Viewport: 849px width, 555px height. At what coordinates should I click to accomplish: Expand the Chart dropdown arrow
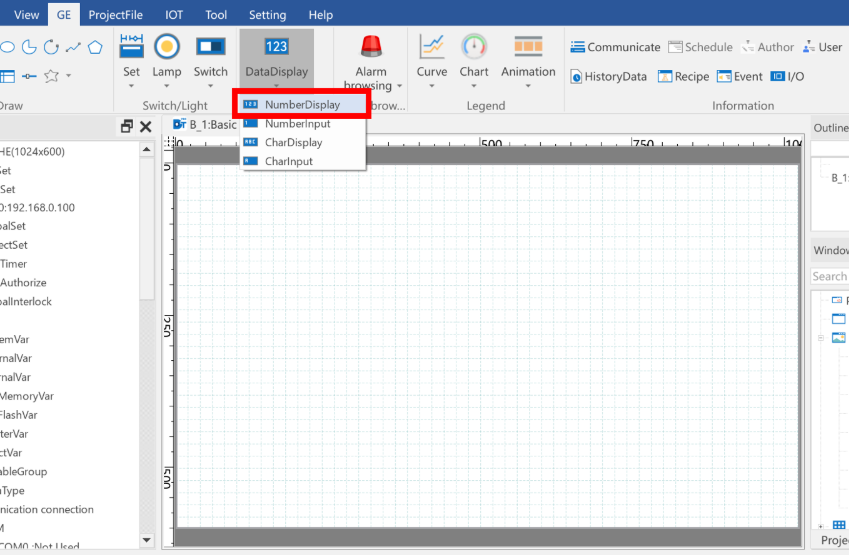[474, 86]
